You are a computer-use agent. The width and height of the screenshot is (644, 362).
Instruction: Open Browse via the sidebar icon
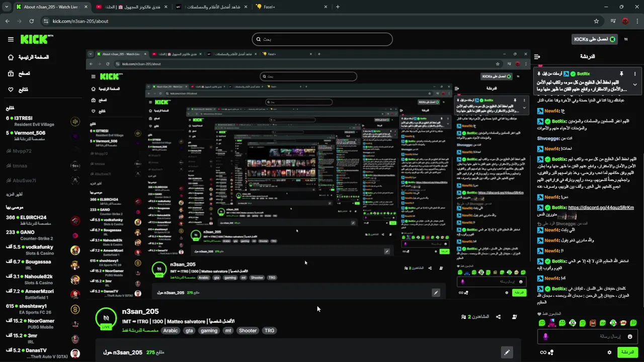[x=11, y=73]
